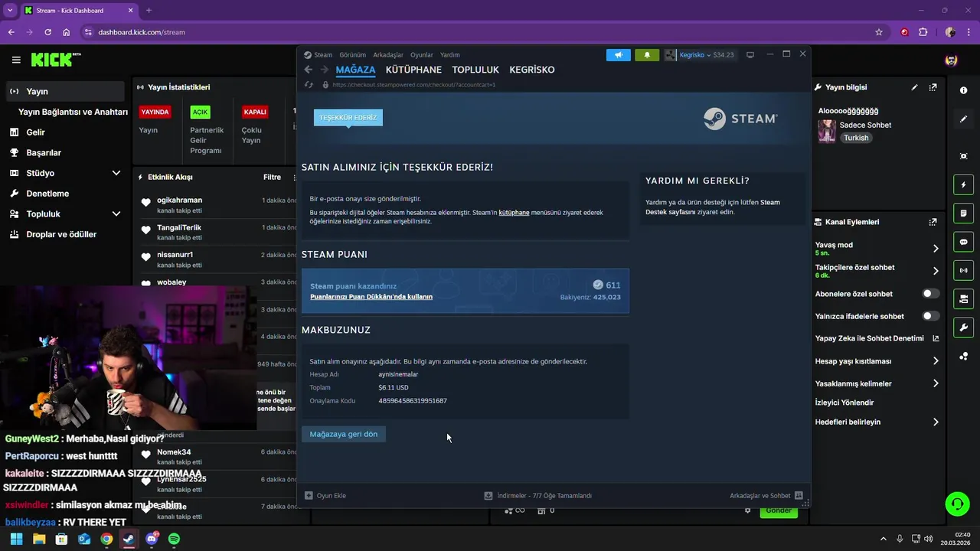Open Arkadaşlar ve Sohbet in Steam
980x551 pixels.
point(766,496)
